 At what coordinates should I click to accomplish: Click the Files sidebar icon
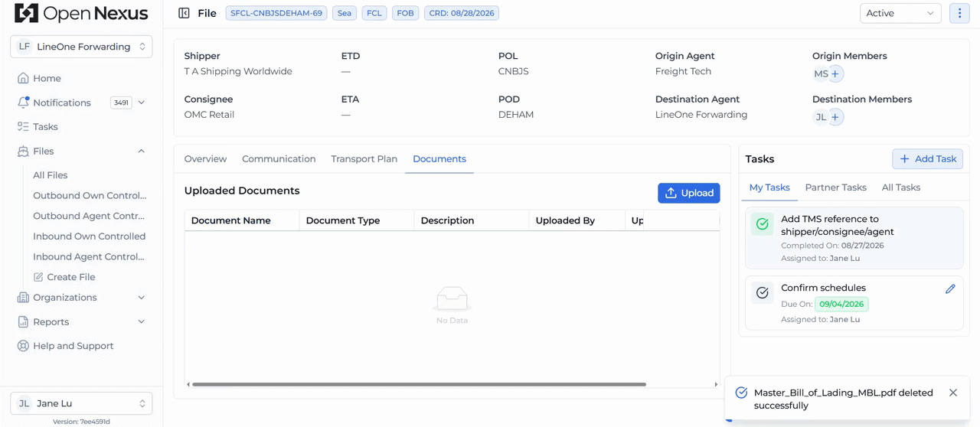coord(23,152)
